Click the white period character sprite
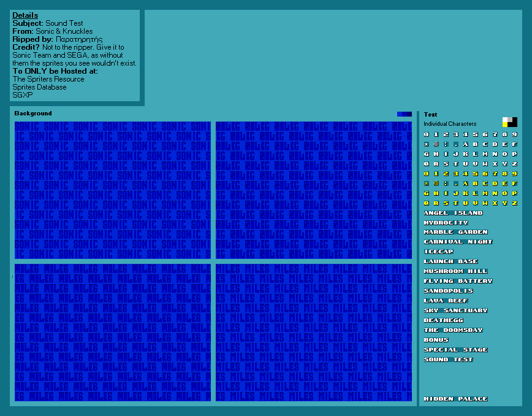Viewport: 532px width, 416px height. [456, 144]
